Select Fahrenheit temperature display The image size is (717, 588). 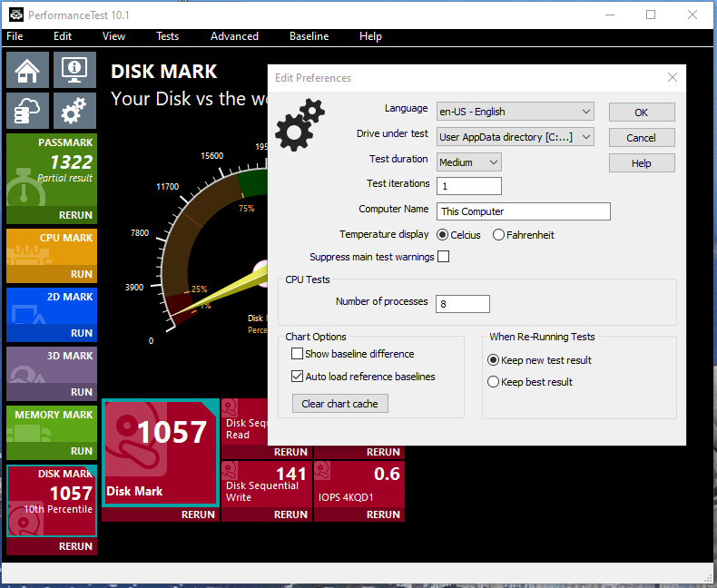click(499, 235)
